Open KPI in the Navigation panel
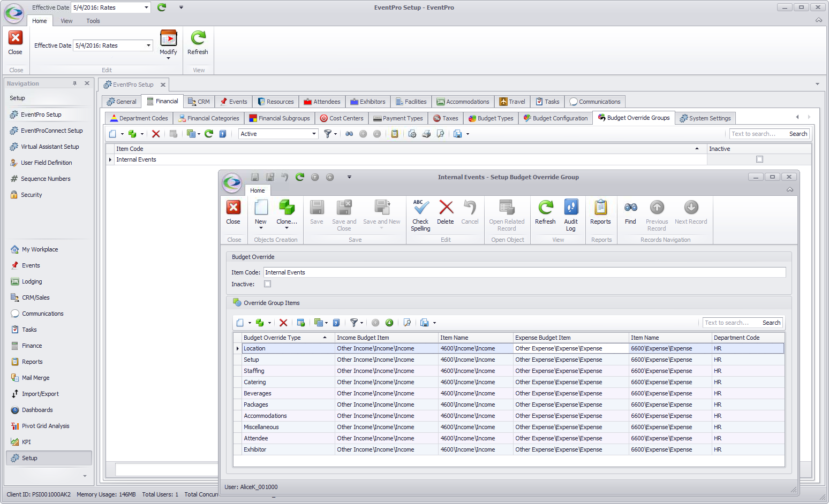Viewport: 829px width, 504px height. pyautogui.click(x=26, y=442)
